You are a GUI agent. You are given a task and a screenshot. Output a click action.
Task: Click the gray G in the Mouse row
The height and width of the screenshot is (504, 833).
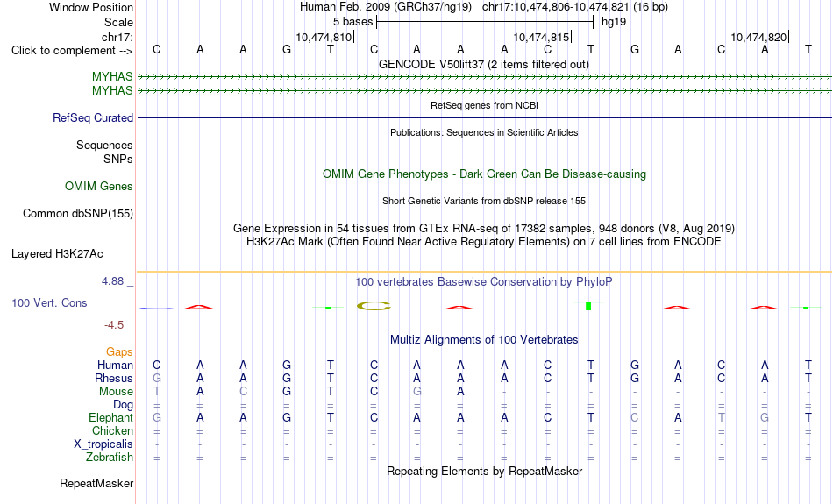coord(417,392)
